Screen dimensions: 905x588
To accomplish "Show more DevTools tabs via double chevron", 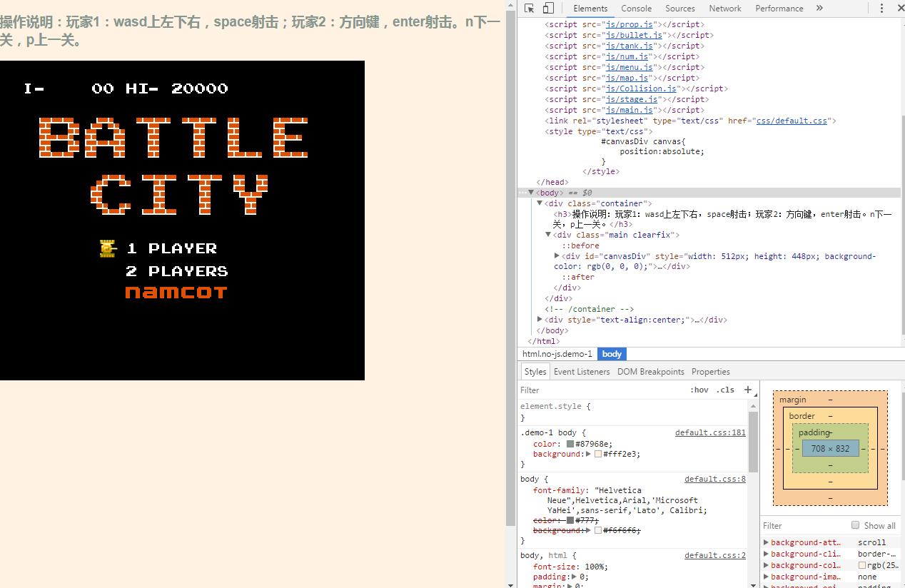I will 819,9.
